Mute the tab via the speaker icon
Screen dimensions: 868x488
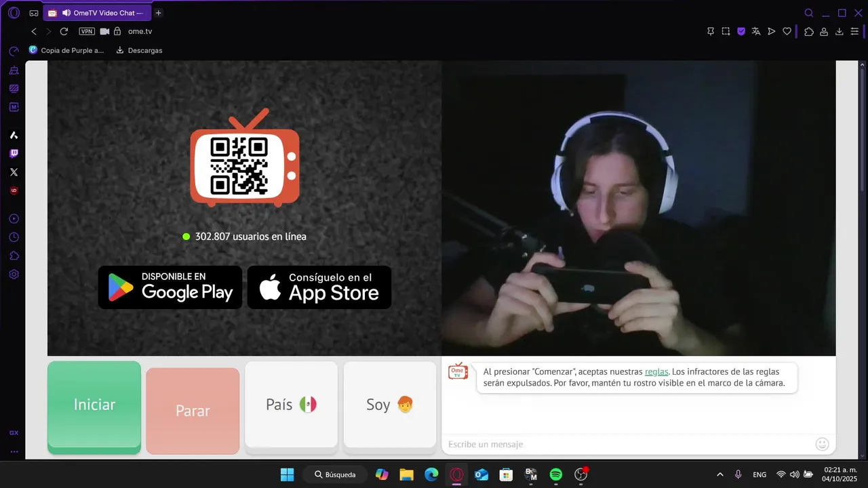pyautogui.click(x=66, y=13)
